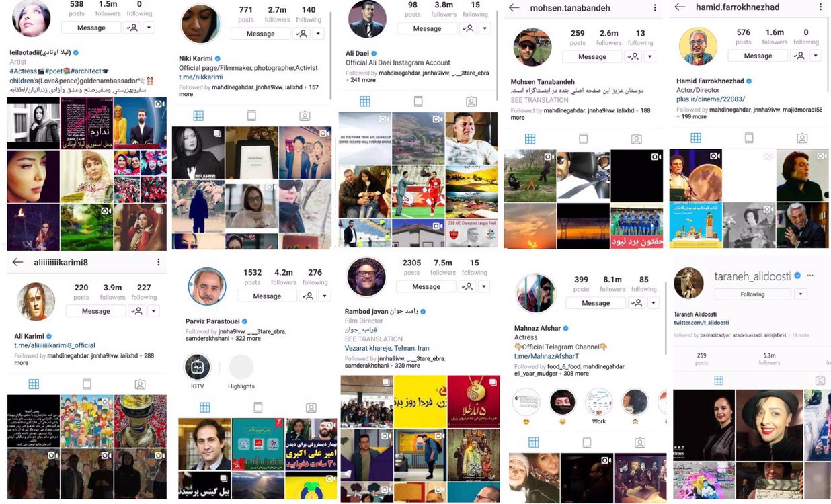
Task: Go back from mohsen.tanabandeh profile
Action: [x=514, y=7]
